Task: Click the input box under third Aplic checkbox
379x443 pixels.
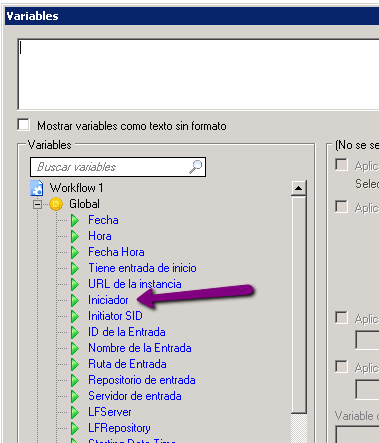Action: [x=367, y=340]
